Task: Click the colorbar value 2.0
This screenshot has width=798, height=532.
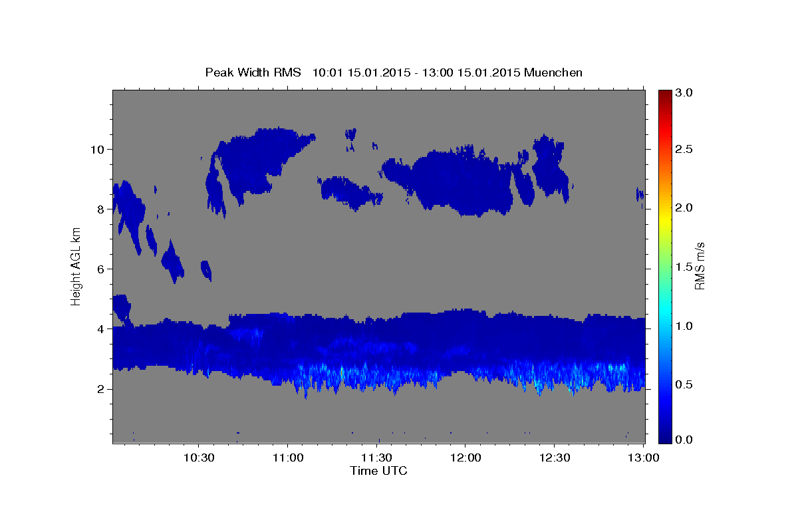Action: pyautogui.click(x=684, y=208)
